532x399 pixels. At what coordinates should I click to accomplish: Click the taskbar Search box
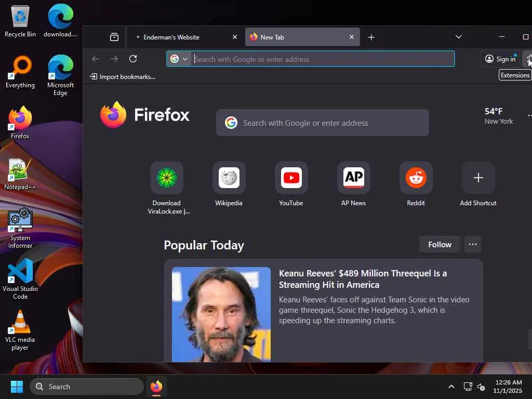point(87,387)
